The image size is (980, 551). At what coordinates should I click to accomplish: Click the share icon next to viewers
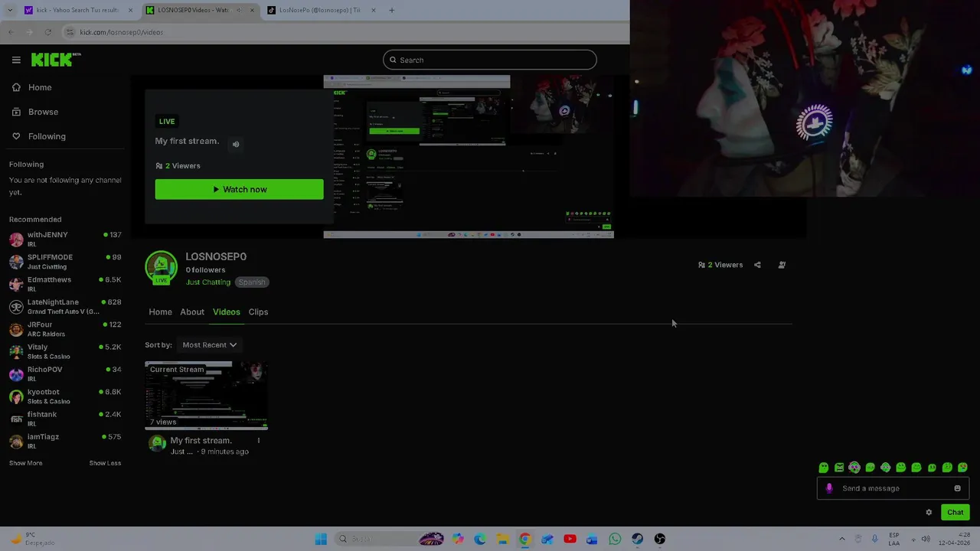coord(757,265)
